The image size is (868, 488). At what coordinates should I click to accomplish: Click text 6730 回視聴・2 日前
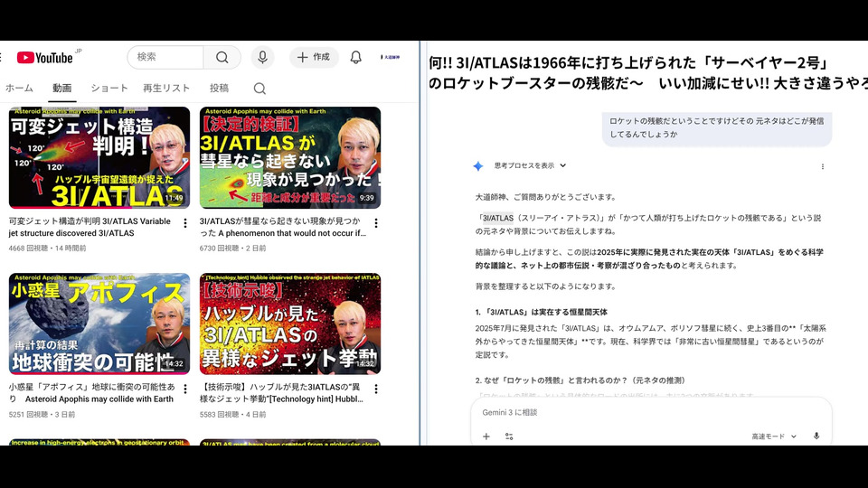(x=232, y=249)
